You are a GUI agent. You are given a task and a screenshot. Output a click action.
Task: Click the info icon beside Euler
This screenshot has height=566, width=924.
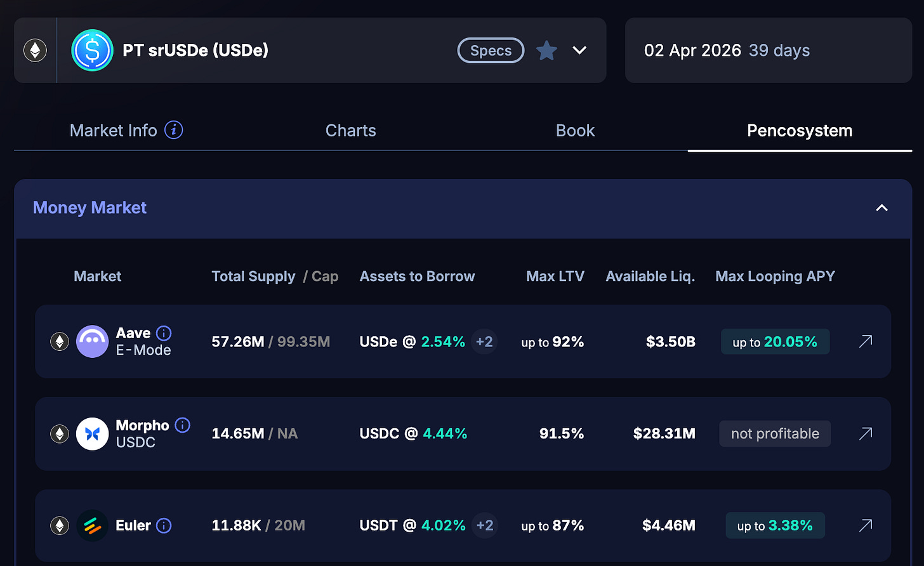pyautogui.click(x=164, y=525)
